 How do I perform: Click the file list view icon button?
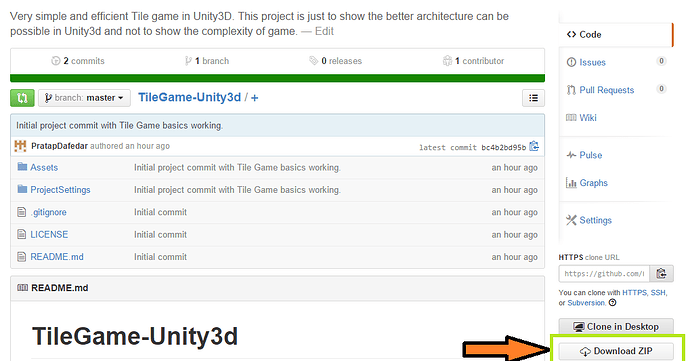point(533,98)
